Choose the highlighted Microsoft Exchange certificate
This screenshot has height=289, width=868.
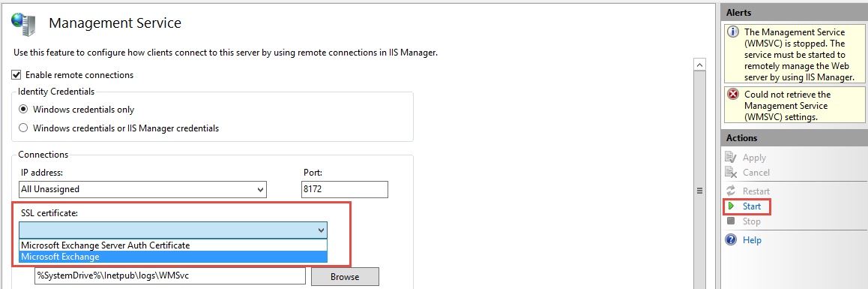coord(173,256)
